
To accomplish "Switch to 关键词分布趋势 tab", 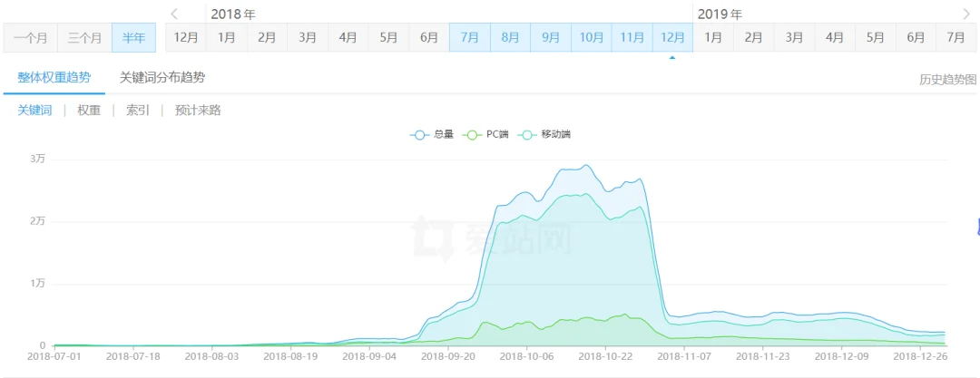I will pyautogui.click(x=162, y=77).
